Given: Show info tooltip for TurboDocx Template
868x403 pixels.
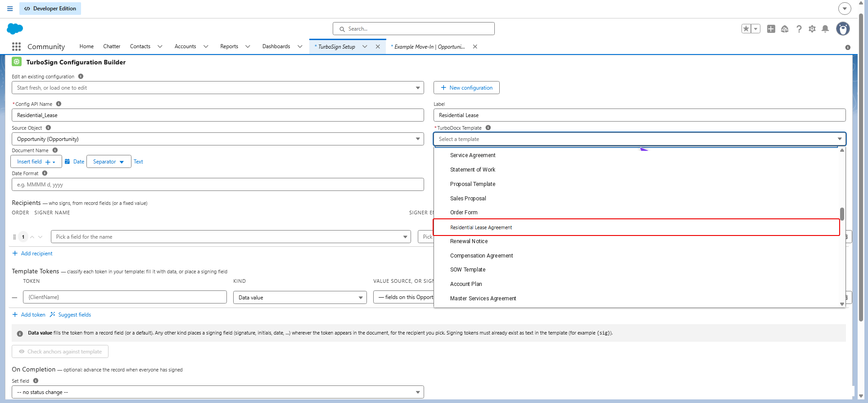Looking at the screenshot, I should click(488, 128).
